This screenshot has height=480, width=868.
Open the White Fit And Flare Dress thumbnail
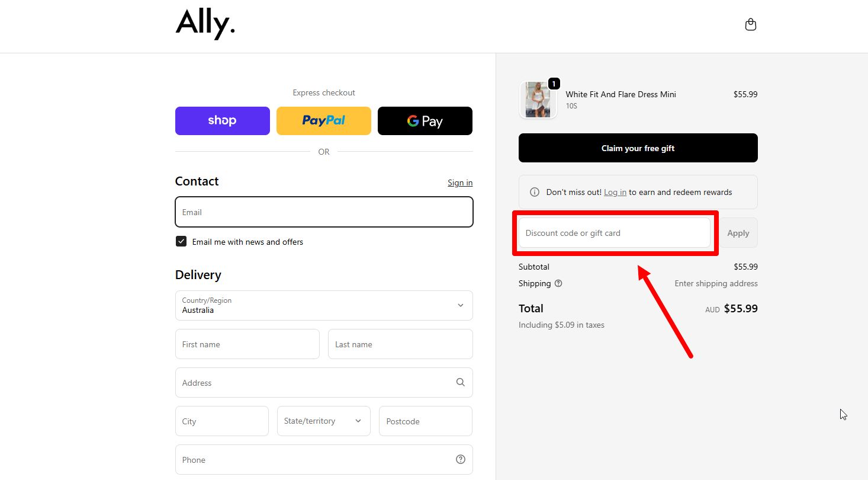pyautogui.click(x=538, y=99)
